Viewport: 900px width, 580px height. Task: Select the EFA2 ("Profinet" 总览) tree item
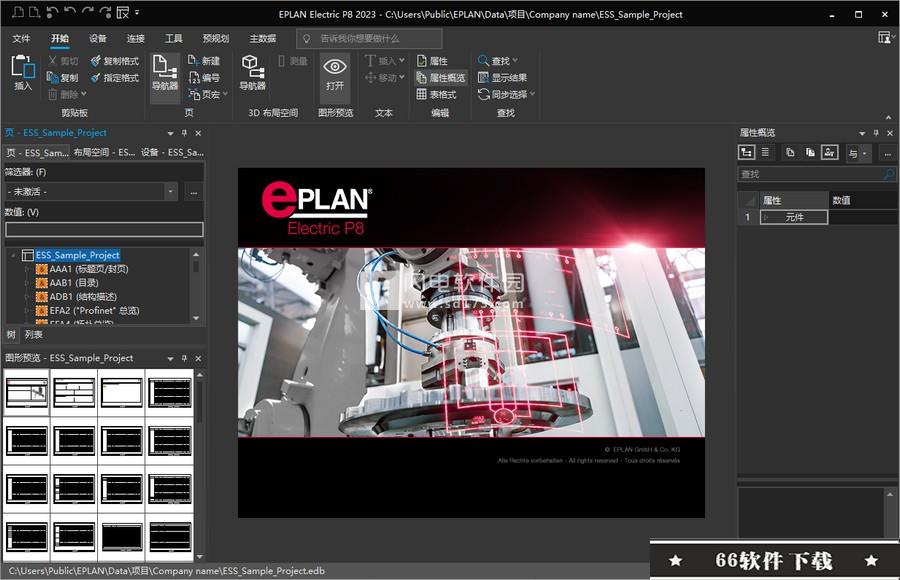click(x=95, y=311)
